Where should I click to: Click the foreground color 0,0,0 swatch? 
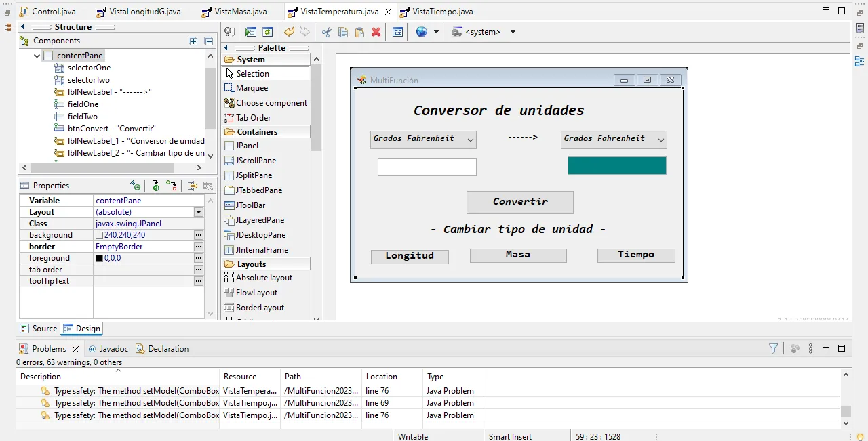tap(100, 258)
